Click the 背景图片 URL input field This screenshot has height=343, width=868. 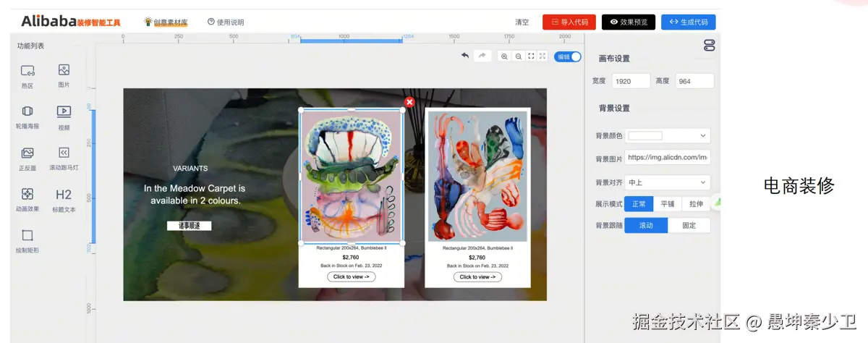pyautogui.click(x=668, y=157)
